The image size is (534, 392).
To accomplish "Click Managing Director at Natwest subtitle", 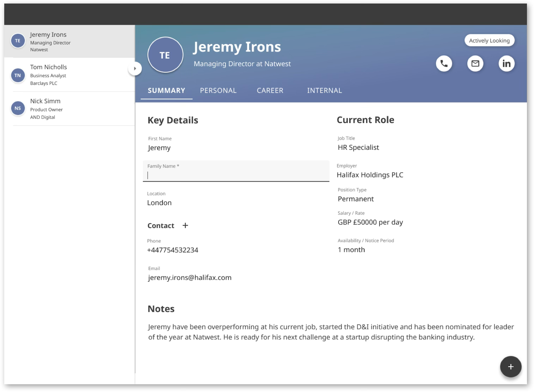I will tap(242, 64).
